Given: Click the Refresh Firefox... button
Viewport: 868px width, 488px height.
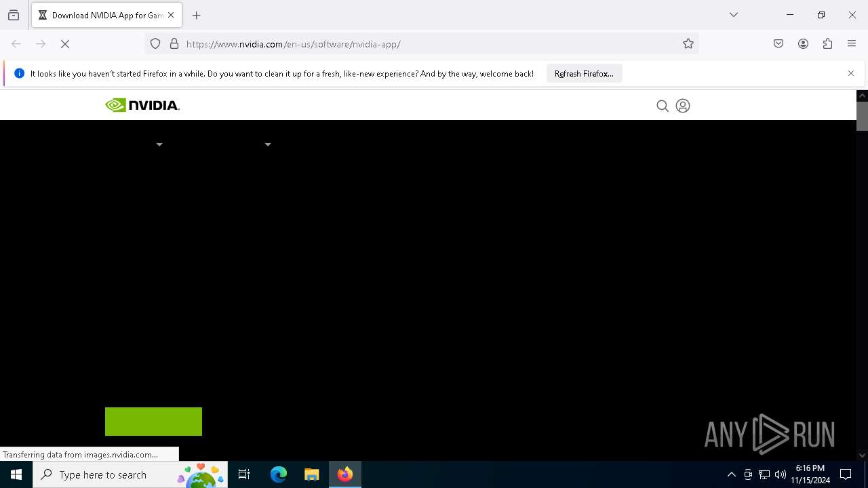Looking at the screenshot, I should [x=584, y=73].
